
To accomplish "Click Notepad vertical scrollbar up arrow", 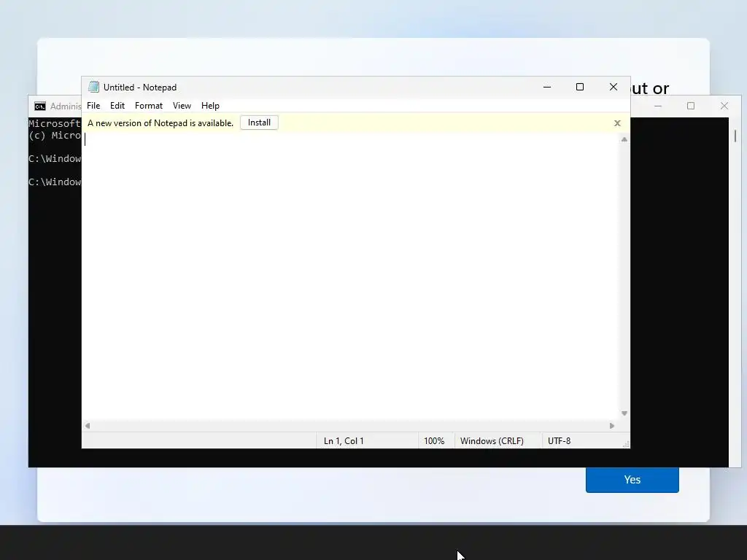I will click(x=624, y=139).
